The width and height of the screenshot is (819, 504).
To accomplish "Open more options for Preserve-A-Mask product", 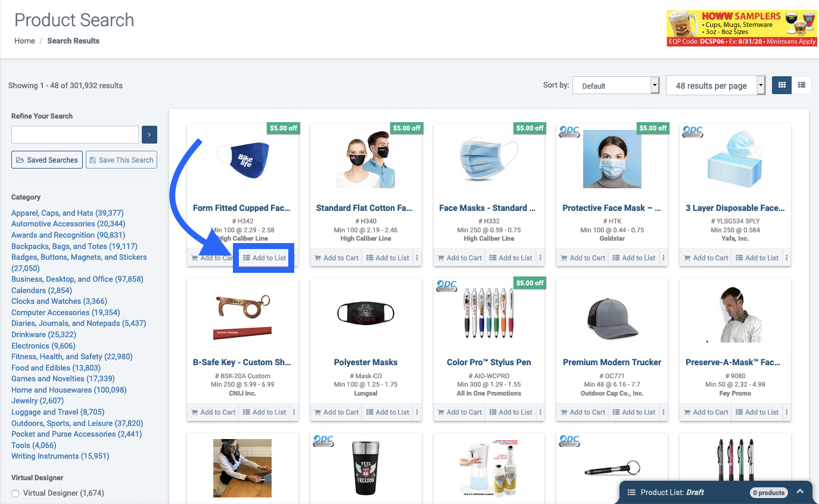I will (x=787, y=412).
